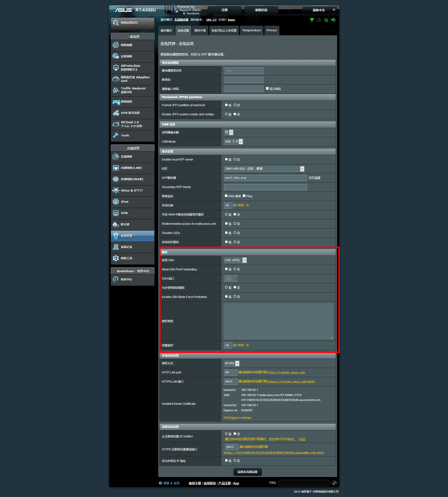Click the NTP服务器 input field

pyautogui.click(x=265, y=178)
